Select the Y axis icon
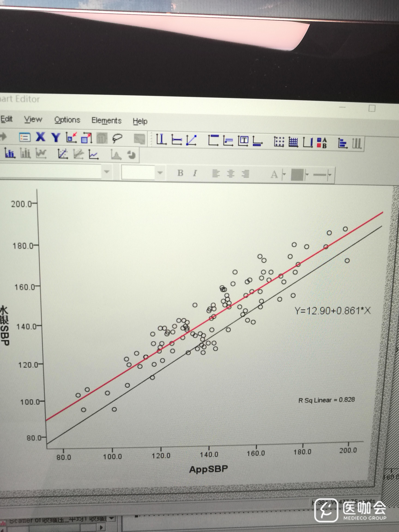The width and height of the screenshot is (399, 532). click(56, 138)
